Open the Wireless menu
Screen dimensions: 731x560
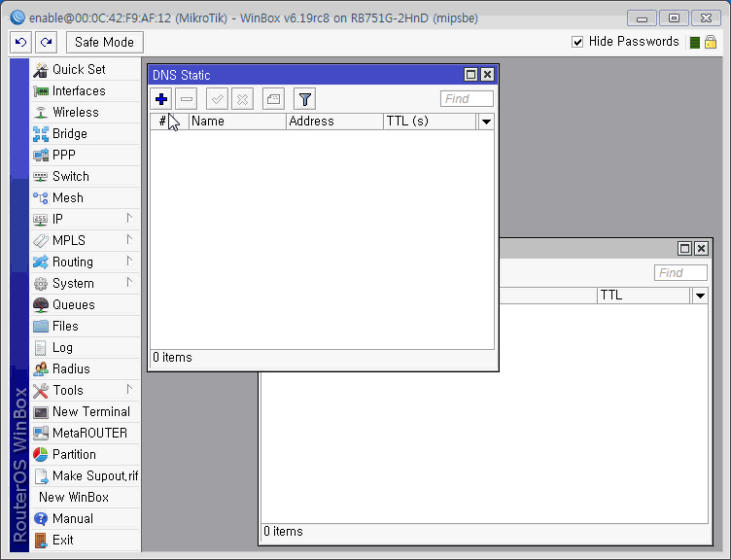click(86, 113)
